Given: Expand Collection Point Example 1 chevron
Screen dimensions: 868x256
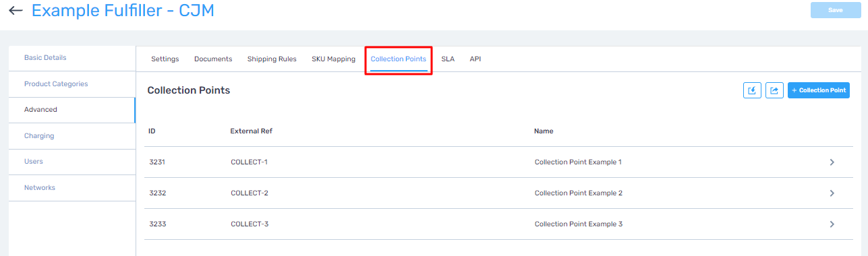Looking at the screenshot, I should click(x=832, y=162).
